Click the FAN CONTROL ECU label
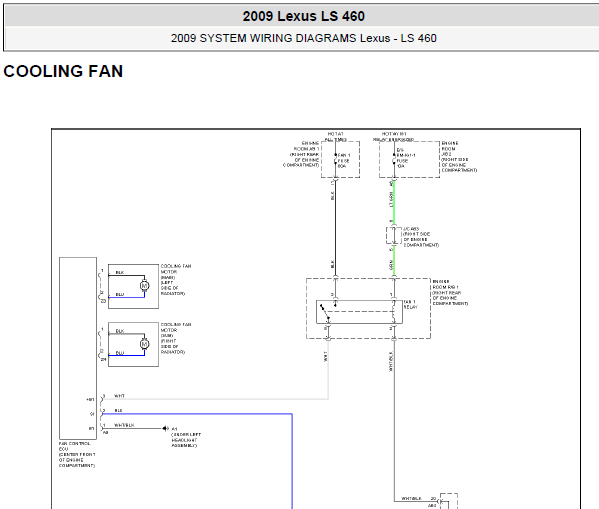 tap(77, 455)
